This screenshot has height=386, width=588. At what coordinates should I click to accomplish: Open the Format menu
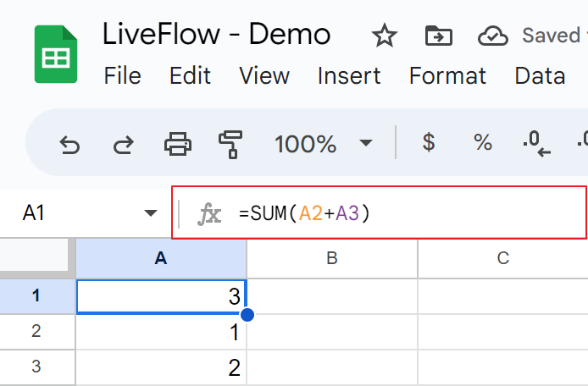pos(447,75)
